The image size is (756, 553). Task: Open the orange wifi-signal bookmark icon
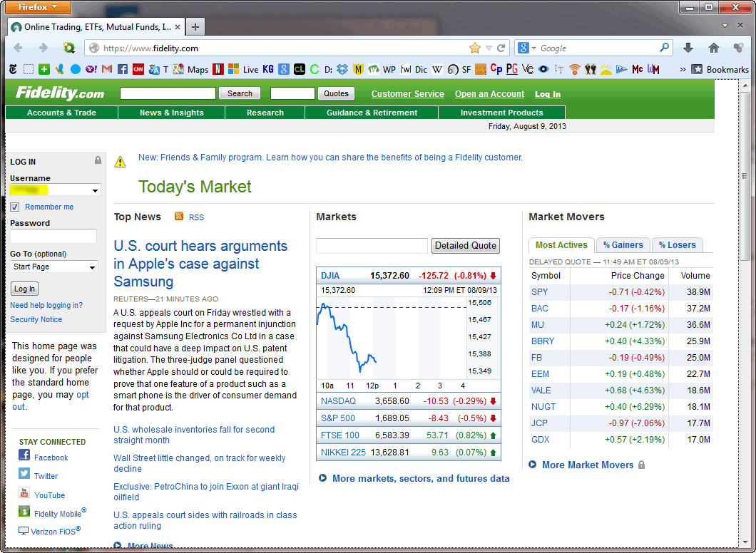click(x=574, y=69)
